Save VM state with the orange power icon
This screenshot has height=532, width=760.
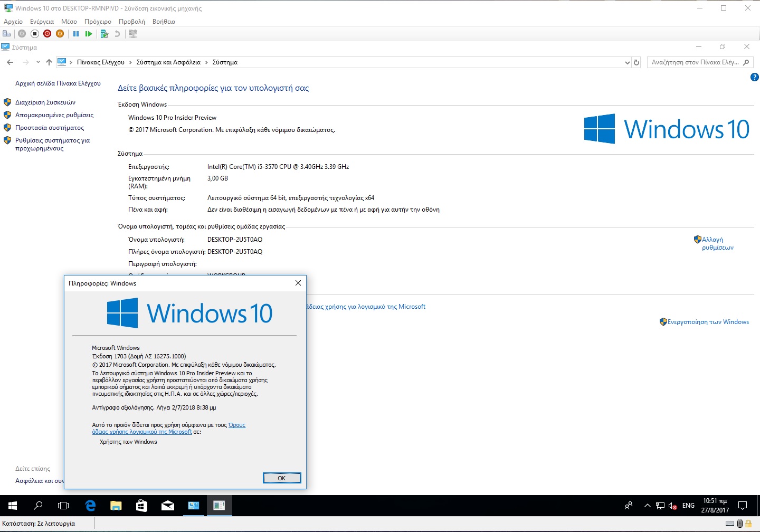click(x=60, y=34)
